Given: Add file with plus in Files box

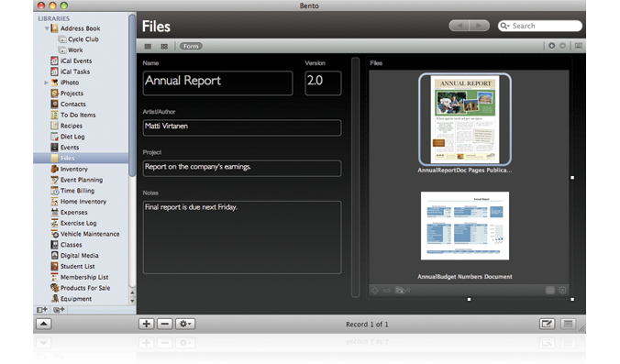Looking at the screenshot, I should pos(375,291).
